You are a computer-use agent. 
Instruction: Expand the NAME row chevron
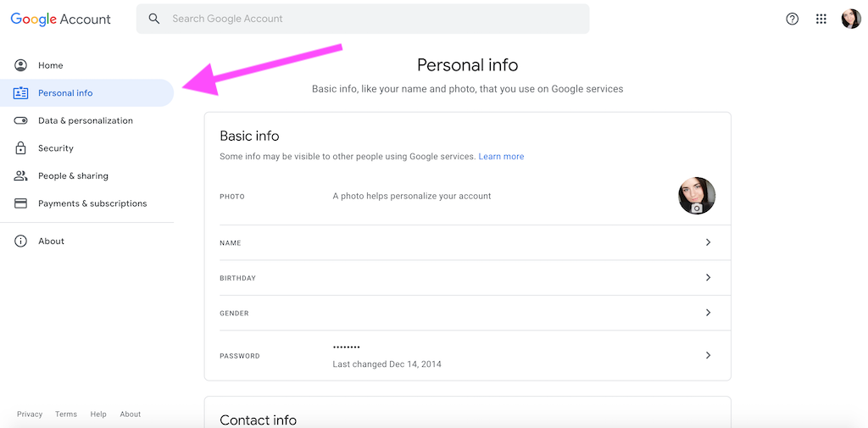[x=708, y=242]
